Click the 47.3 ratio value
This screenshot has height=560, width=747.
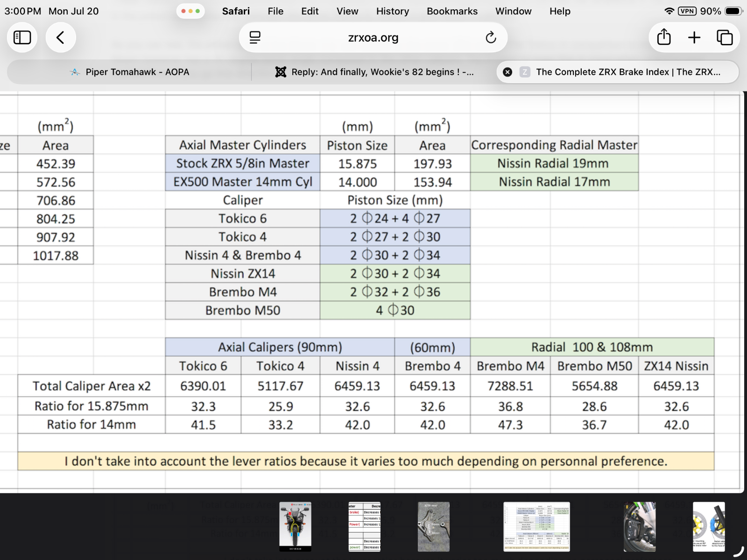510,425
